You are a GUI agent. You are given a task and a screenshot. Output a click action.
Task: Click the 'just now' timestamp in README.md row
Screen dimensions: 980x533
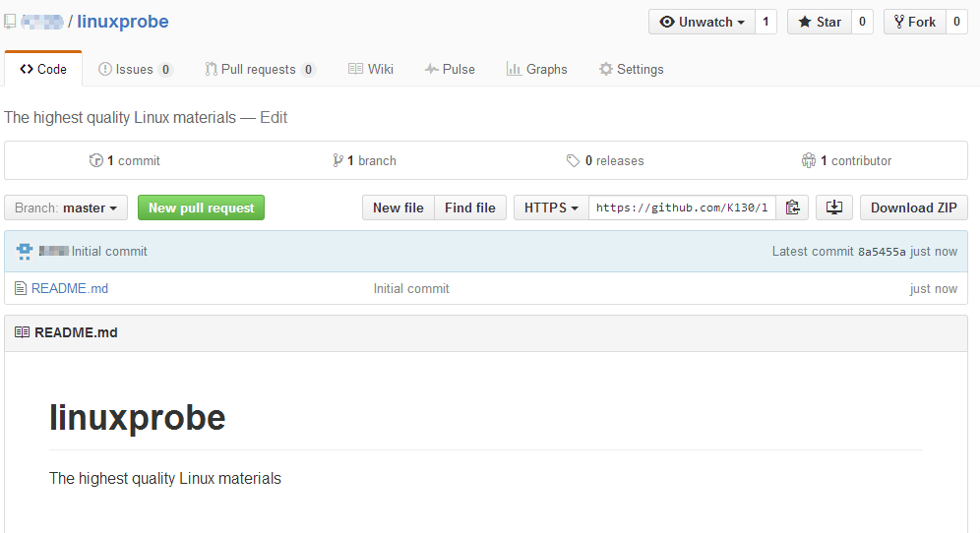coord(933,289)
